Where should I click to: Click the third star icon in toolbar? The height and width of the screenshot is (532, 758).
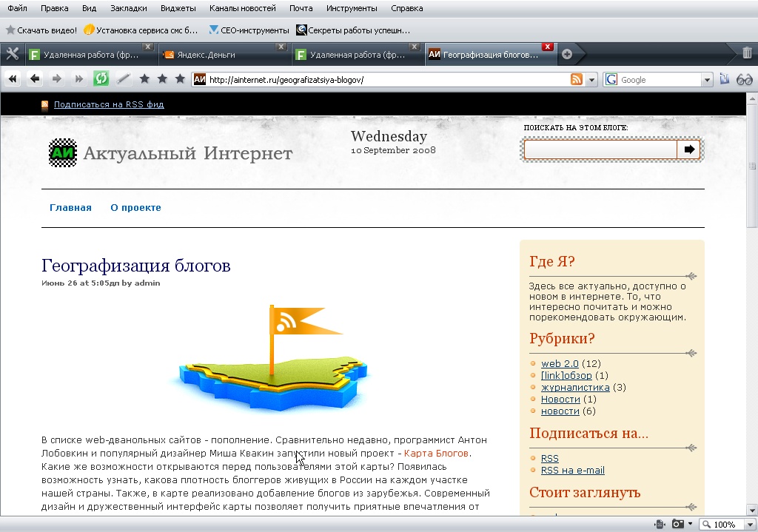pyautogui.click(x=180, y=78)
